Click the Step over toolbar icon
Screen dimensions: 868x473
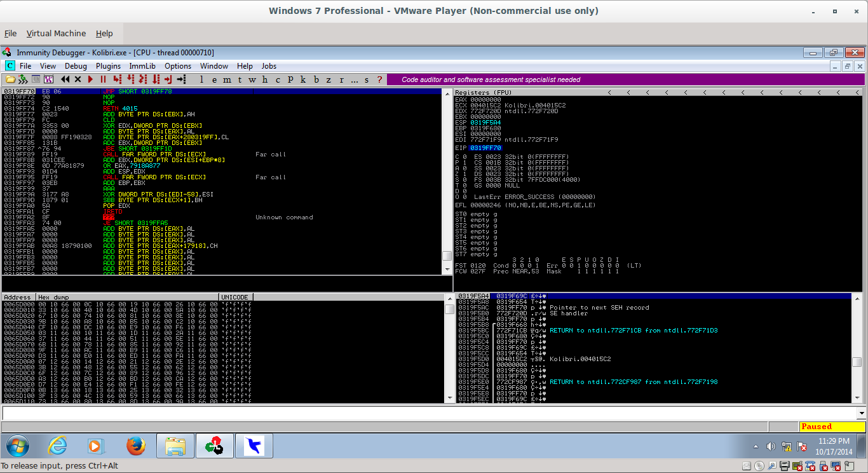130,79
